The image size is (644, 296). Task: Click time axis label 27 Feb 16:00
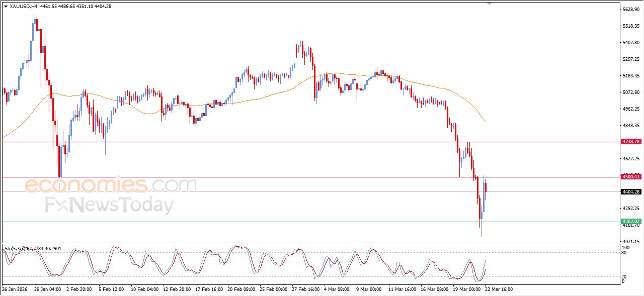click(306, 289)
